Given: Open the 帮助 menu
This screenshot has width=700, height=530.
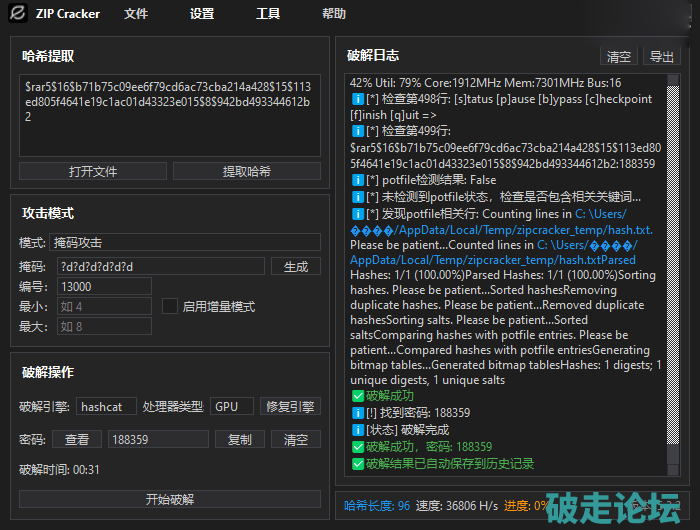Looking at the screenshot, I should click(x=334, y=14).
